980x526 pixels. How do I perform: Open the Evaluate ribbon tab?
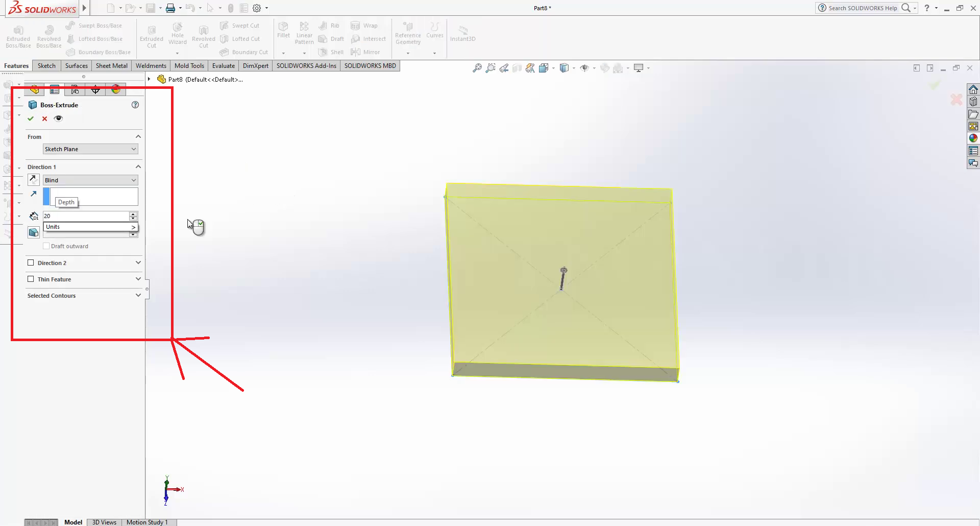223,66
